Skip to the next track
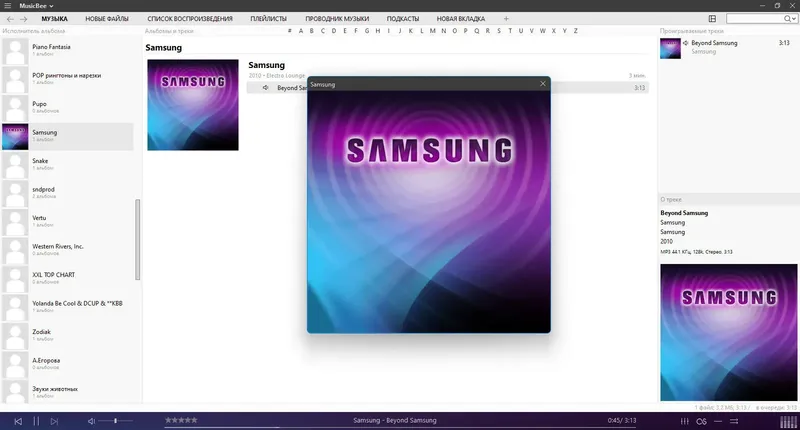Viewport: 800px width, 430px height. coord(55,421)
